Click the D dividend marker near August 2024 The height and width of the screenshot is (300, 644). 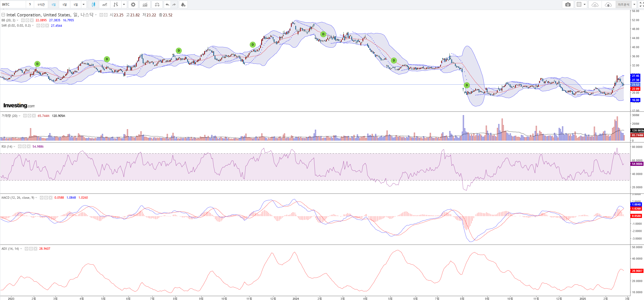467,85
